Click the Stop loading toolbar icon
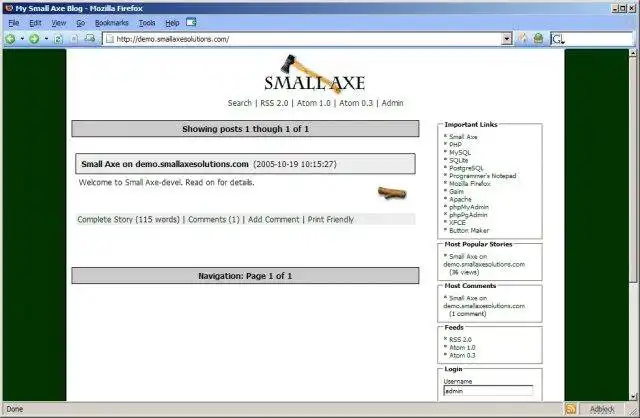 tap(74, 39)
